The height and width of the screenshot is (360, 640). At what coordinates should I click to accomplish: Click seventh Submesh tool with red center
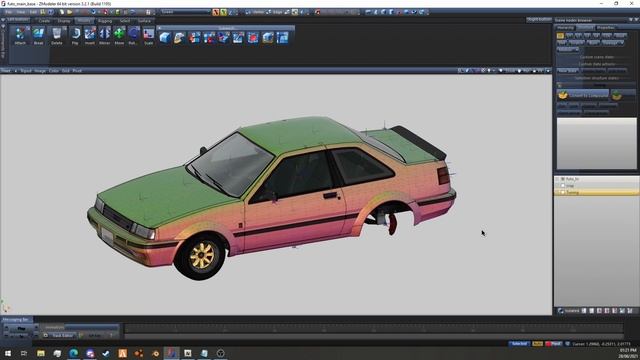pos(253,38)
